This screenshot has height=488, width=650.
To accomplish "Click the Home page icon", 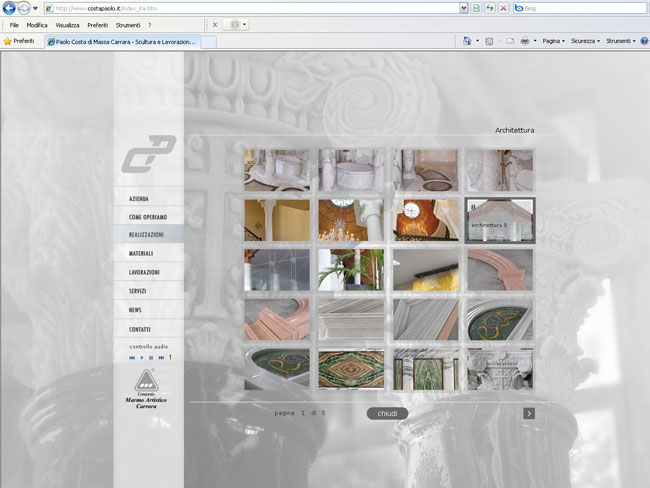I will (x=467, y=41).
